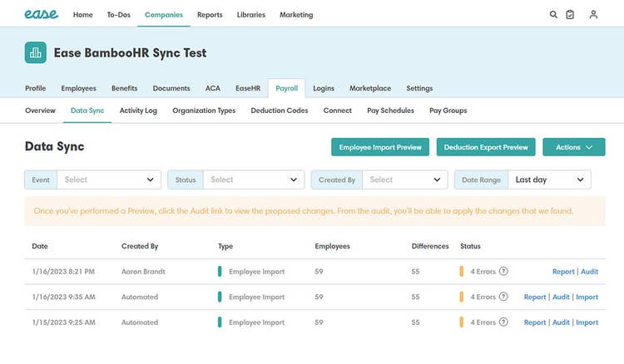Click the Status column header

[470, 246]
